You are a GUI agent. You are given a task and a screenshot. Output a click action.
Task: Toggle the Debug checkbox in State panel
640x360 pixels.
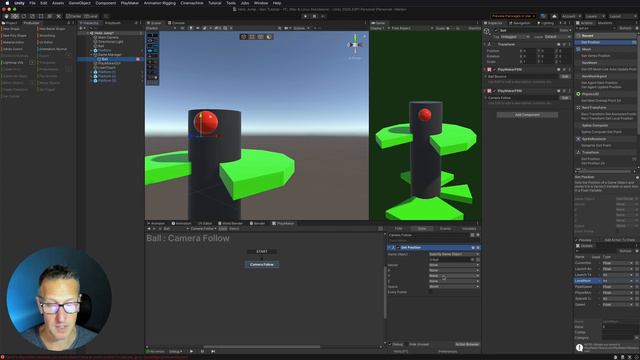(x=390, y=344)
